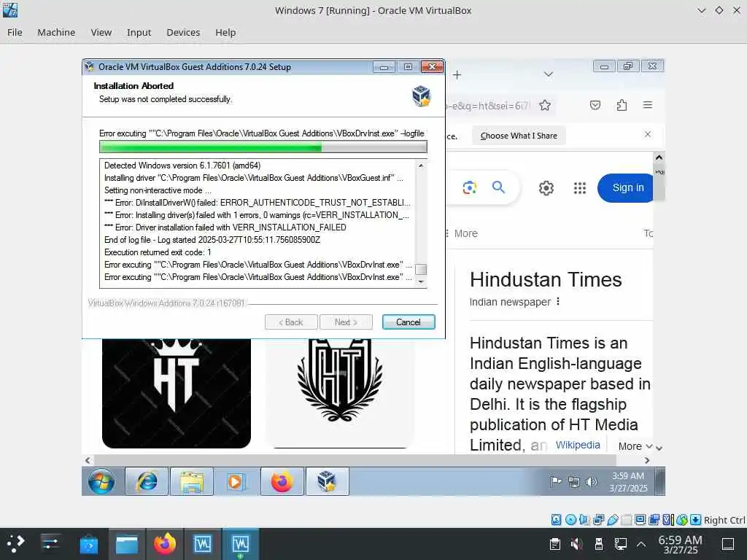Open guest volume speaker tray icon
Image resolution: width=747 pixels, height=560 pixels.
pos(591,482)
